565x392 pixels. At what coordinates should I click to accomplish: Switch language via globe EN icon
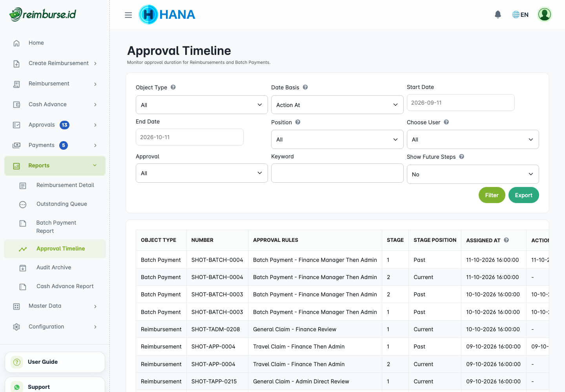[520, 15]
